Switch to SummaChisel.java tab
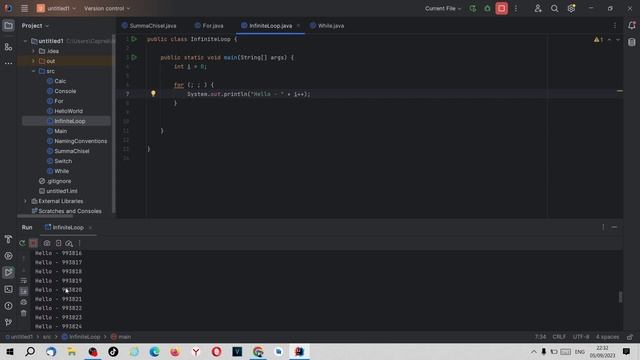640x360 pixels. click(x=149, y=26)
